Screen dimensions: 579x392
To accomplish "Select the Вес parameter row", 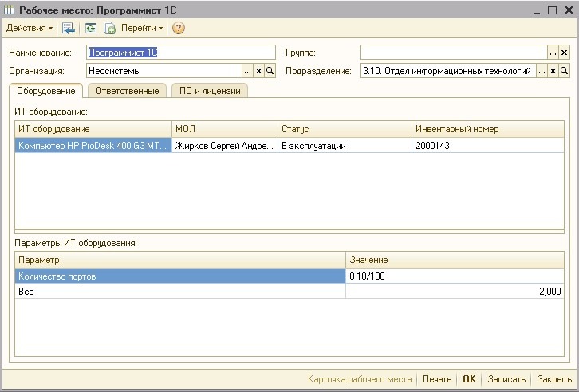I will point(289,292).
